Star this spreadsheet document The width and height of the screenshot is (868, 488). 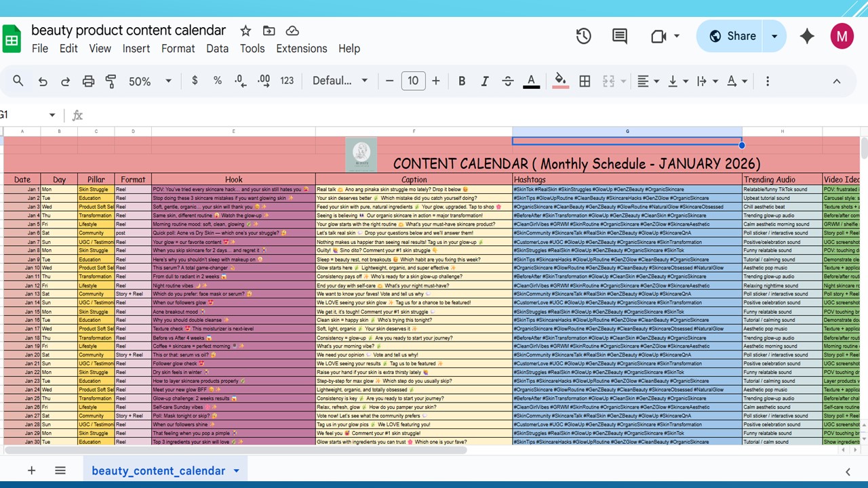(x=245, y=31)
